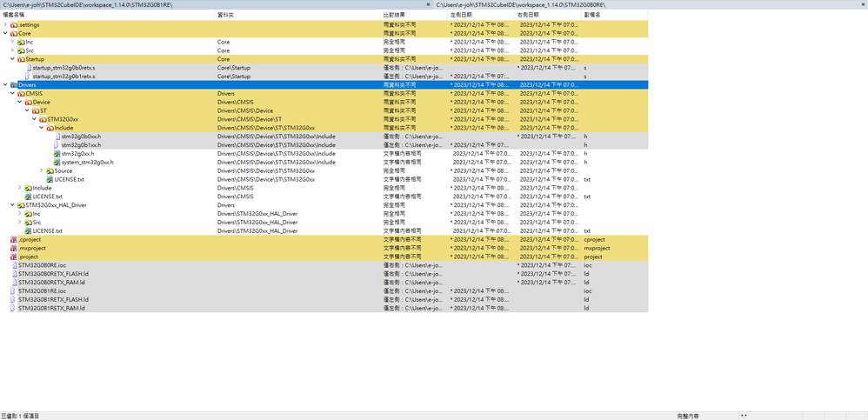Click the right path header ending STM32G0B0RE\
This screenshot has height=420, width=868.
click(x=651, y=4)
